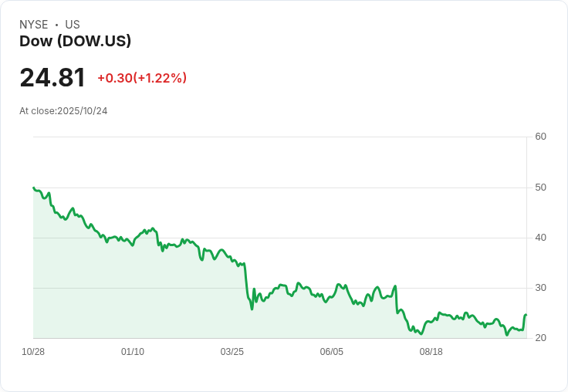Click the +0.30(+1.22%) price change

pyautogui.click(x=142, y=78)
